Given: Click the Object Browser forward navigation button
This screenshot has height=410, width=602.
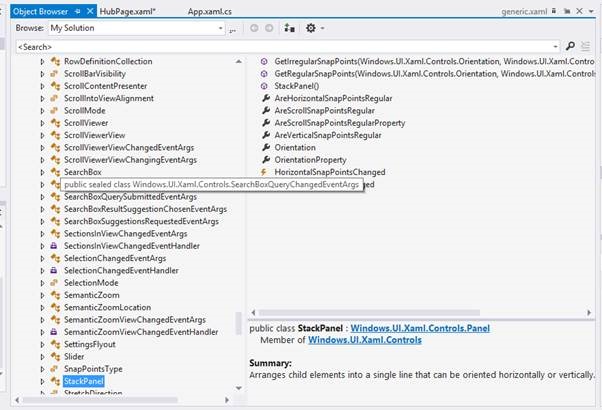Looking at the screenshot, I should pos(269,28).
